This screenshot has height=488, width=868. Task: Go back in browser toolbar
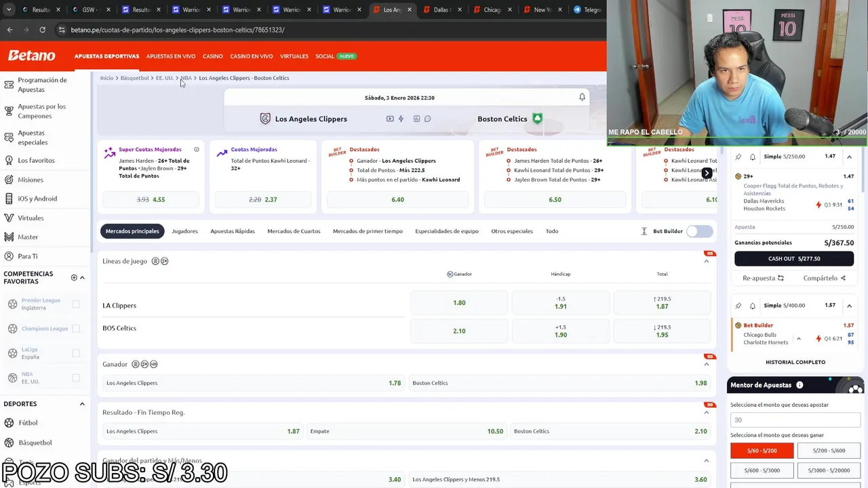[9, 30]
